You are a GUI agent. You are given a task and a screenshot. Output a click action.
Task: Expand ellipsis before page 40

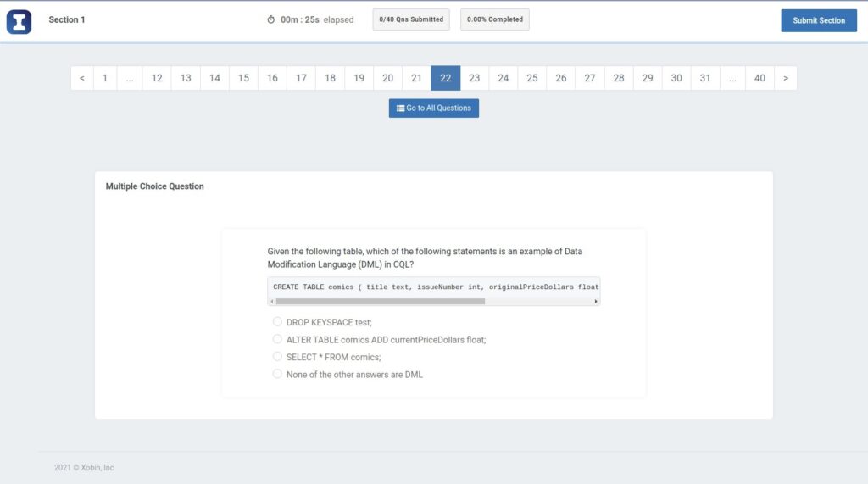pyautogui.click(x=732, y=78)
